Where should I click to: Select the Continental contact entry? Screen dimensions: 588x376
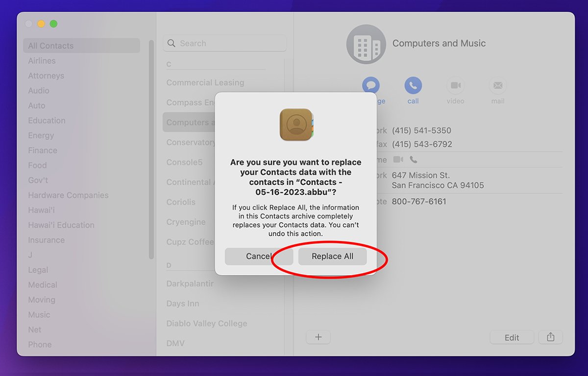[x=191, y=182]
